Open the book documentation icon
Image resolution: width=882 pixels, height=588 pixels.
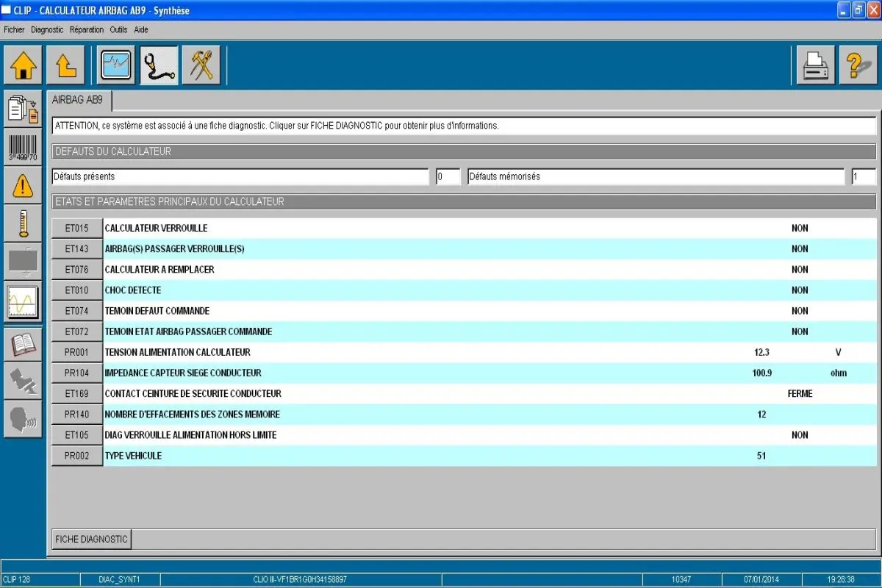[x=23, y=344]
